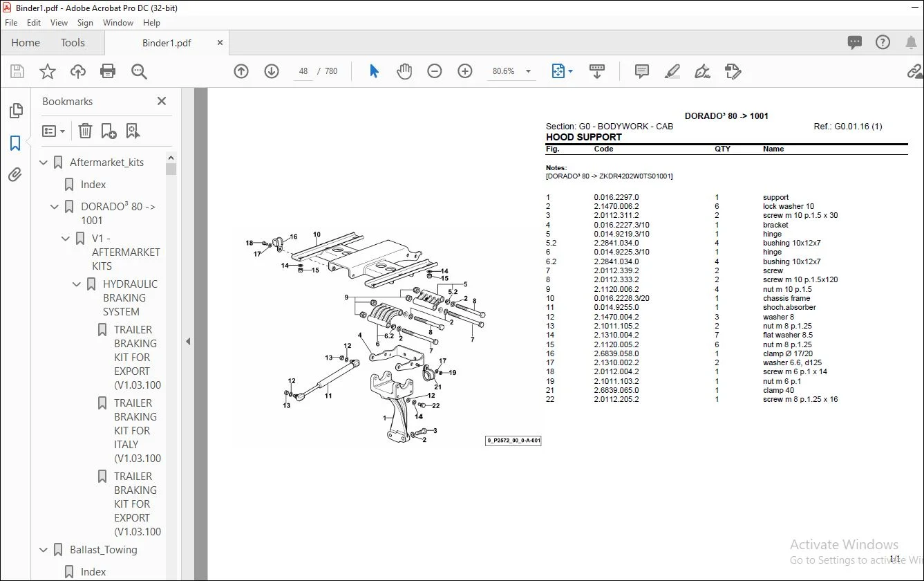This screenshot has width=924, height=581.
Task: Click the scrolling mode icon in the toolbar
Action: 597,71
